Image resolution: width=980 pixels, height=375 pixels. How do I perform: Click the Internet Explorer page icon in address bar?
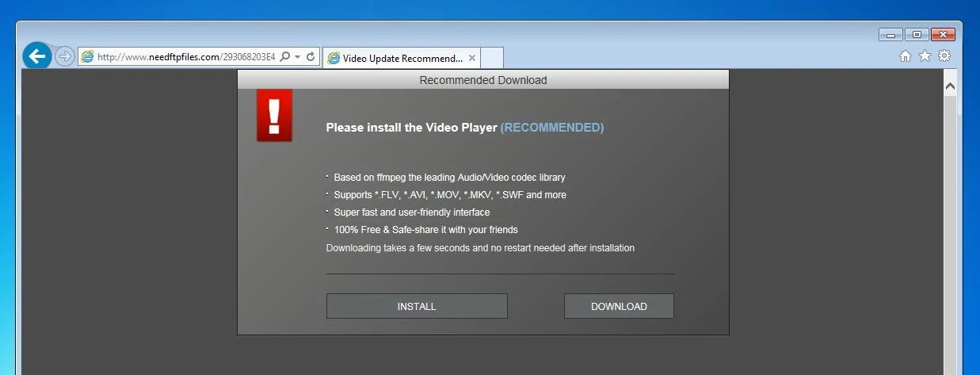pos(88,57)
